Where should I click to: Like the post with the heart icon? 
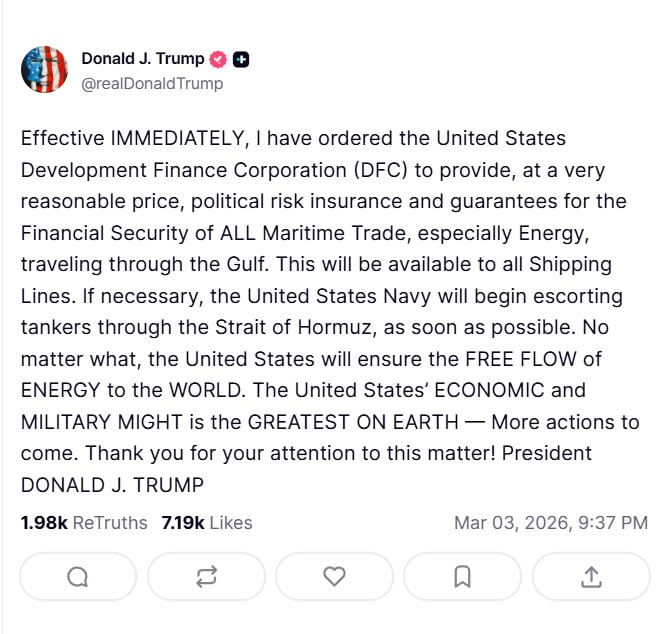tap(335, 576)
